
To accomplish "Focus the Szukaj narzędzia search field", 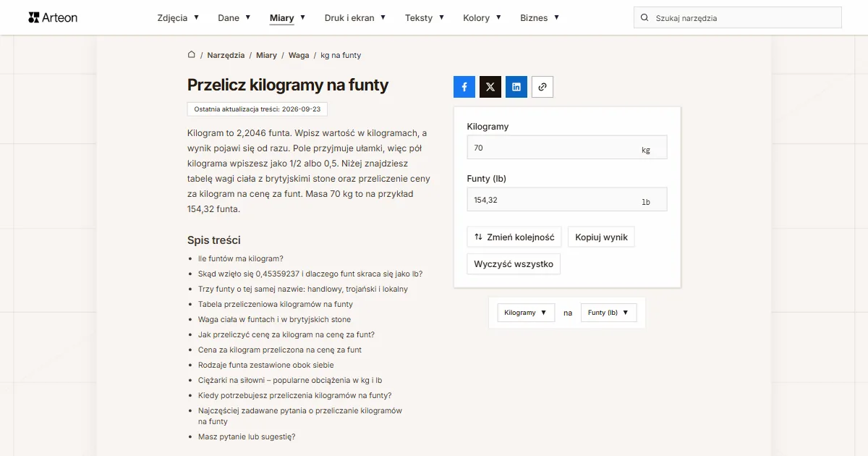I will click(x=738, y=17).
